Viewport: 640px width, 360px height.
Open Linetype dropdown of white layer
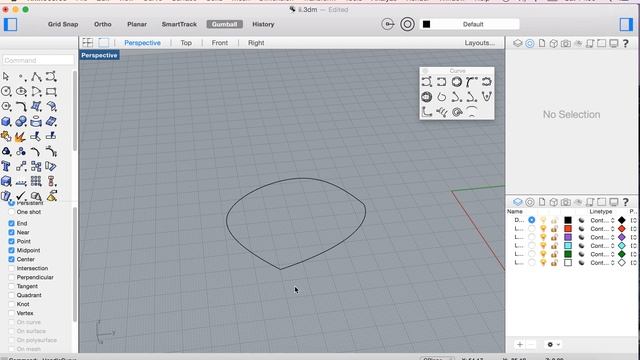click(602, 262)
